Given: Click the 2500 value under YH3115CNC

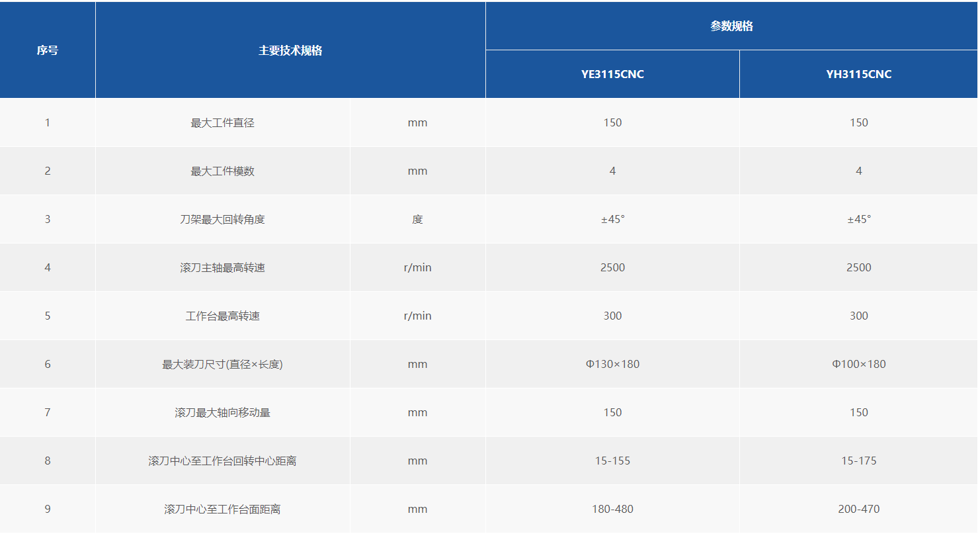Looking at the screenshot, I should click(x=859, y=267).
